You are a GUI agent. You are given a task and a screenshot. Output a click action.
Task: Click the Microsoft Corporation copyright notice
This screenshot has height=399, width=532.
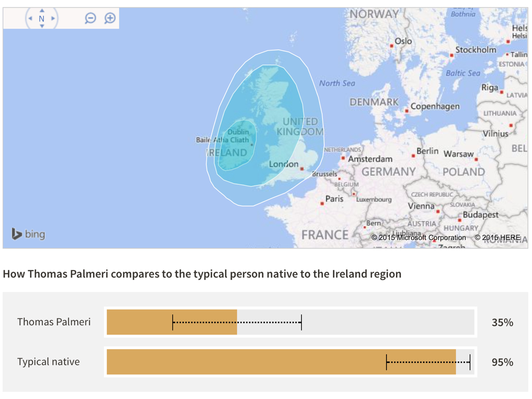click(x=418, y=238)
